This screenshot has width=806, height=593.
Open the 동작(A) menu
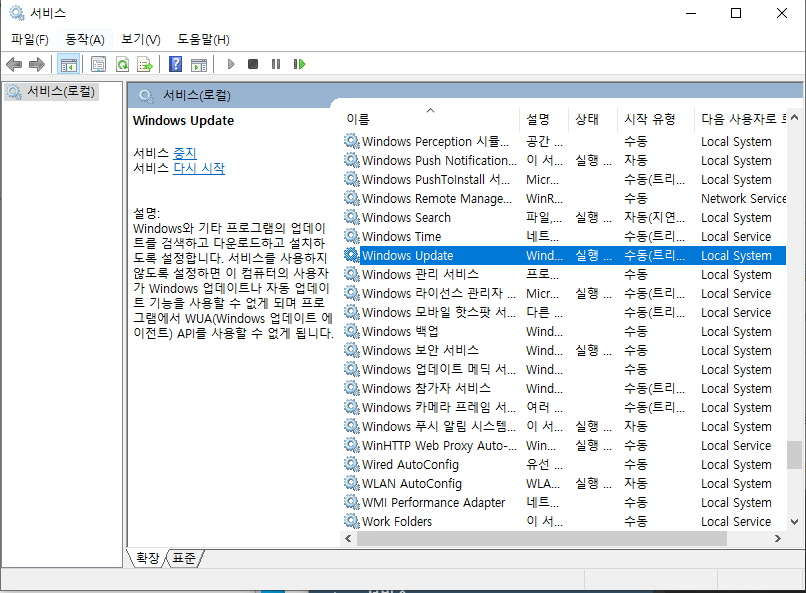point(85,40)
